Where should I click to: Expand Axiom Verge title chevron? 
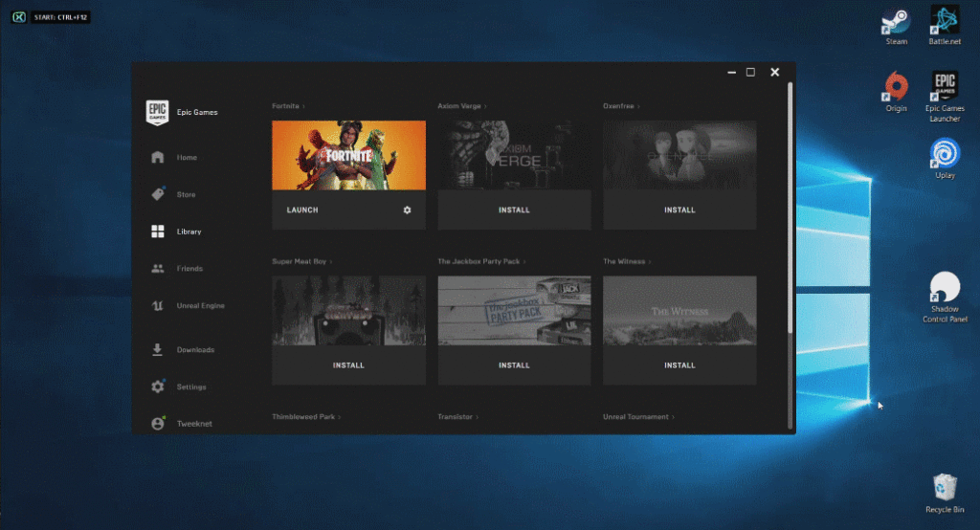coord(485,106)
